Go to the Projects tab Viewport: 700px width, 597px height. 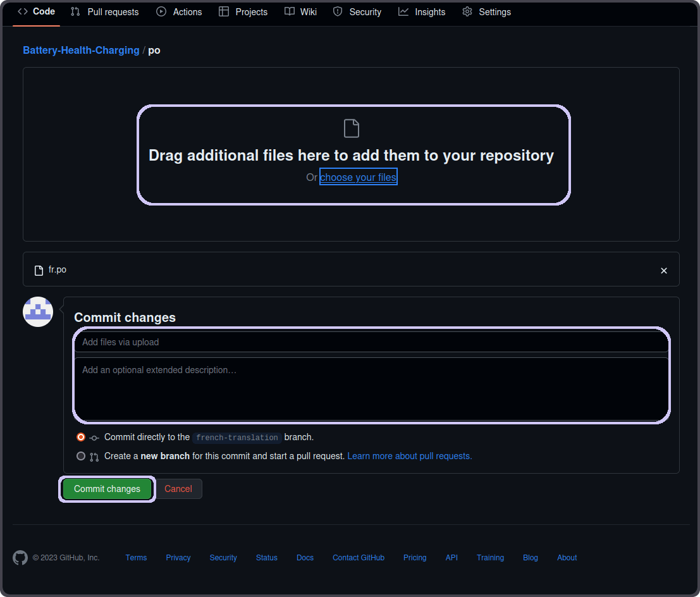click(x=243, y=12)
